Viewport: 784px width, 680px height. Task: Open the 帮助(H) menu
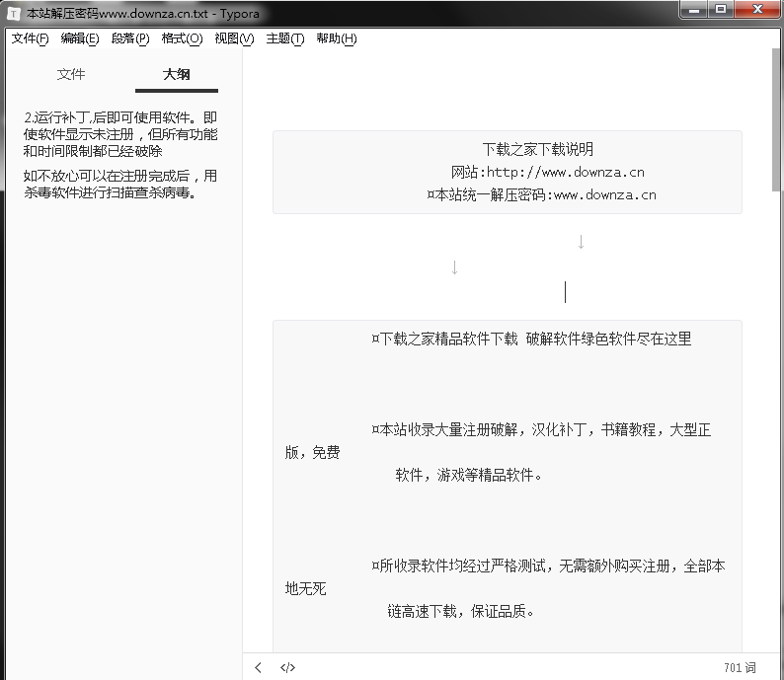337,38
